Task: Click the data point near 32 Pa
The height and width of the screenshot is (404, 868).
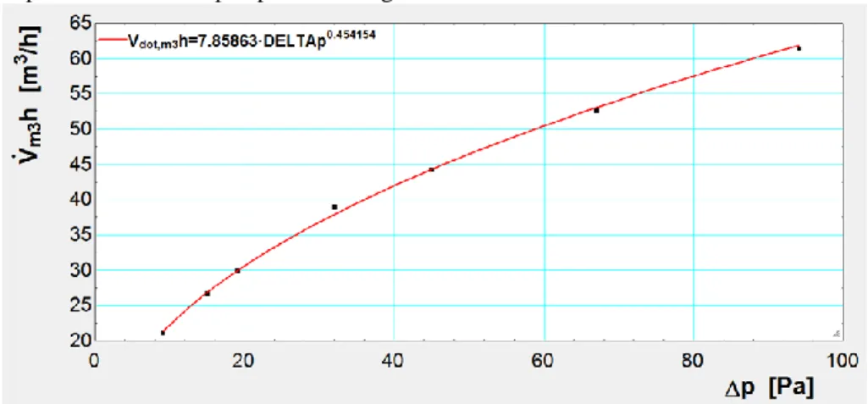Action: point(334,207)
